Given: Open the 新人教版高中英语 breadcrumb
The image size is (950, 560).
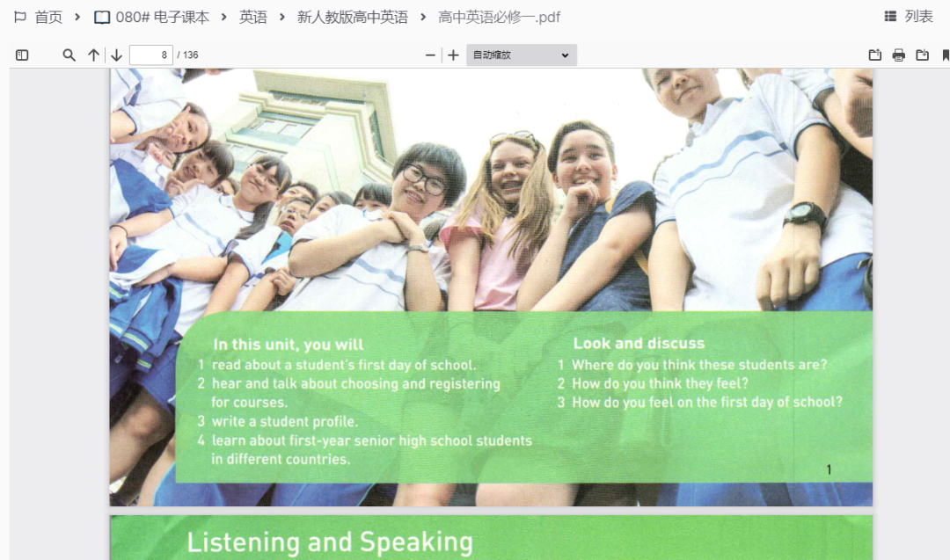Looking at the screenshot, I should point(352,18).
